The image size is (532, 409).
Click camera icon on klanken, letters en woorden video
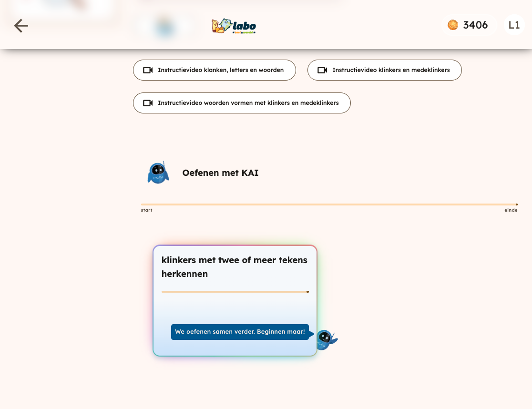point(148,70)
